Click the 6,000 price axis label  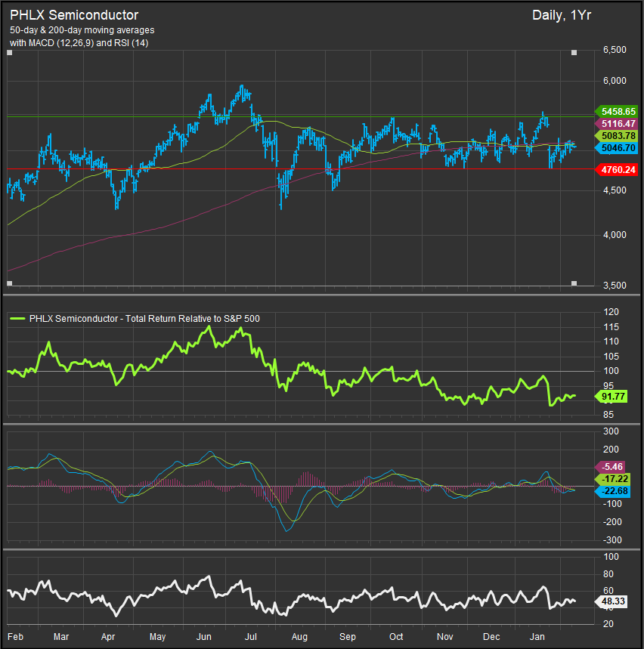point(615,81)
